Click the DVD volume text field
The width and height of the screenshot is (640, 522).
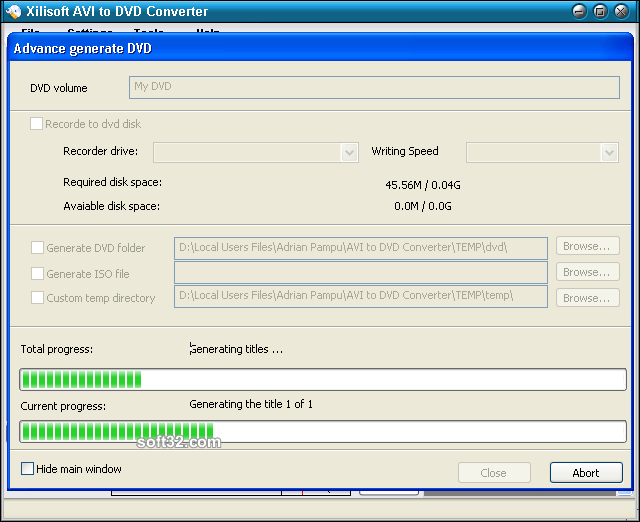[374, 87]
